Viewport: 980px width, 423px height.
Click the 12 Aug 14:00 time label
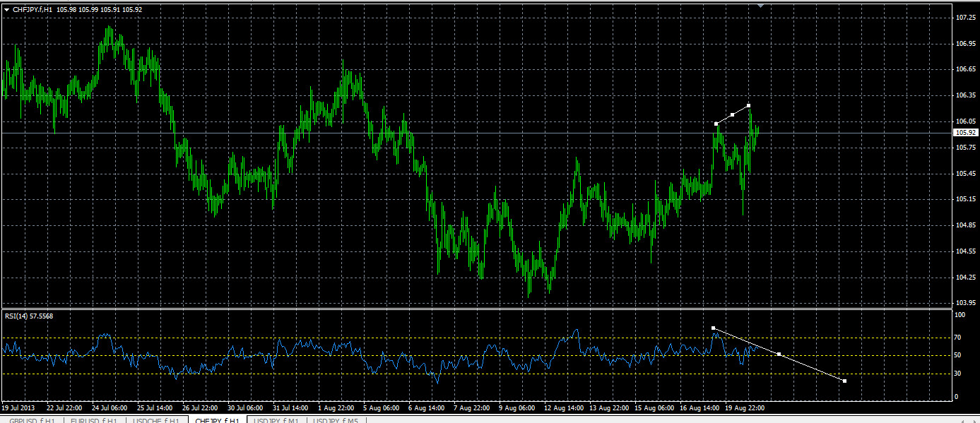pos(563,407)
